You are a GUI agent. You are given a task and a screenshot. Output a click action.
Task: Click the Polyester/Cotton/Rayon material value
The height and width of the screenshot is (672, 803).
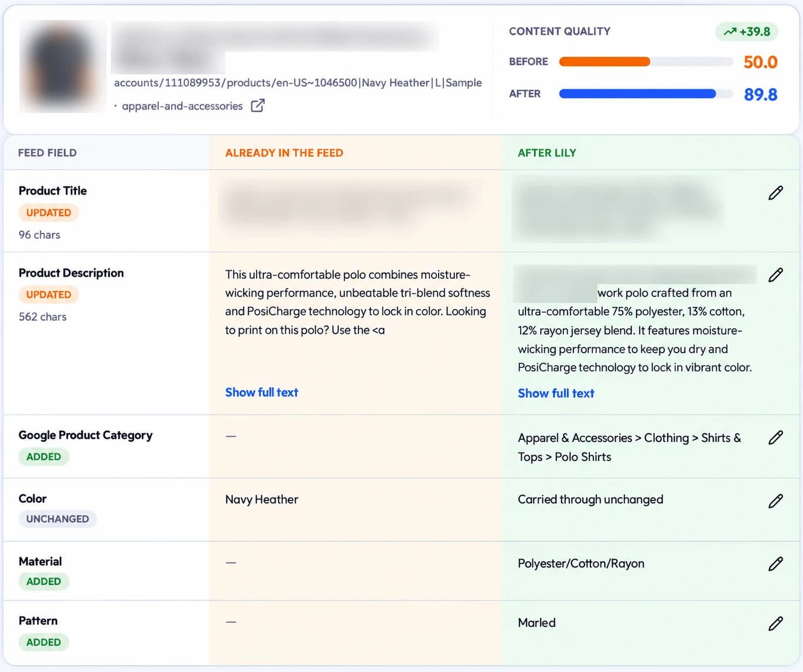tap(581, 564)
